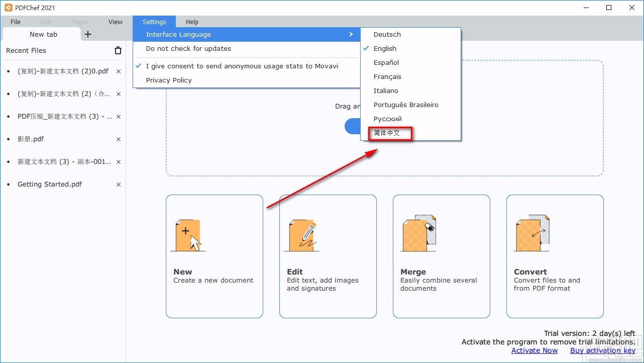644x363 pixels.
Task: Click the Activate Now link
Action: 534,350
